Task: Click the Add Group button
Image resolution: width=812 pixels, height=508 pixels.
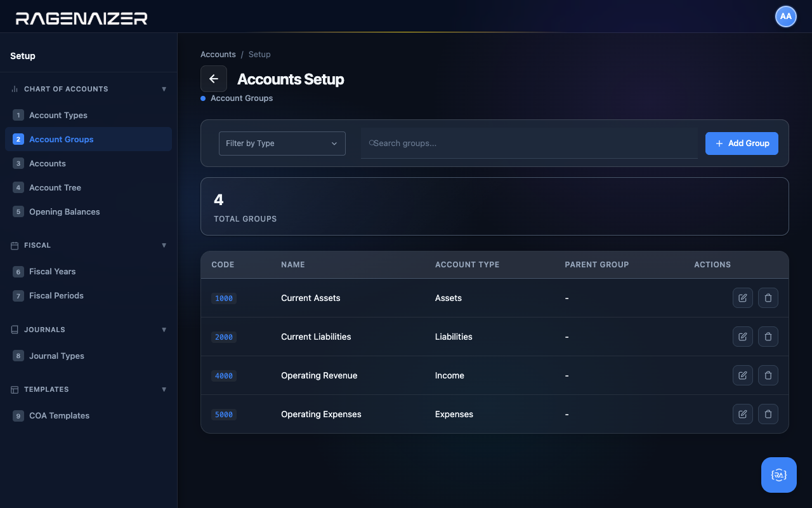Action: 742,144
